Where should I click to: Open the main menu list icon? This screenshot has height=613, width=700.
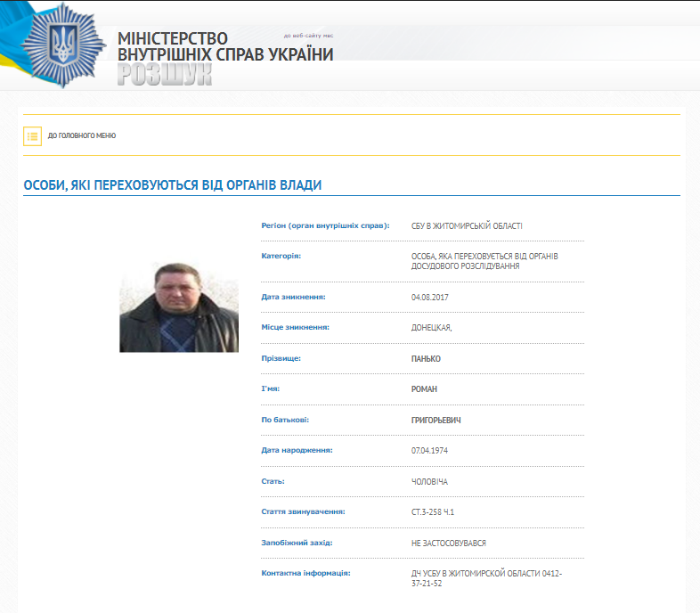click(33, 136)
